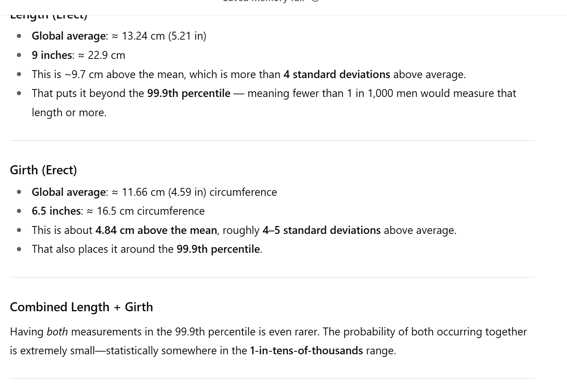Click Global average label under Girth
567x392 pixels.
[69, 192]
